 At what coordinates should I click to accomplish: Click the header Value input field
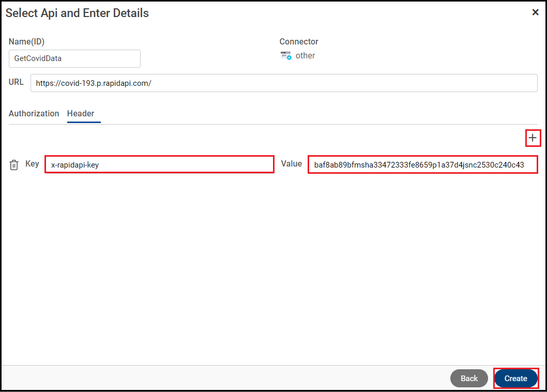click(422, 165)
